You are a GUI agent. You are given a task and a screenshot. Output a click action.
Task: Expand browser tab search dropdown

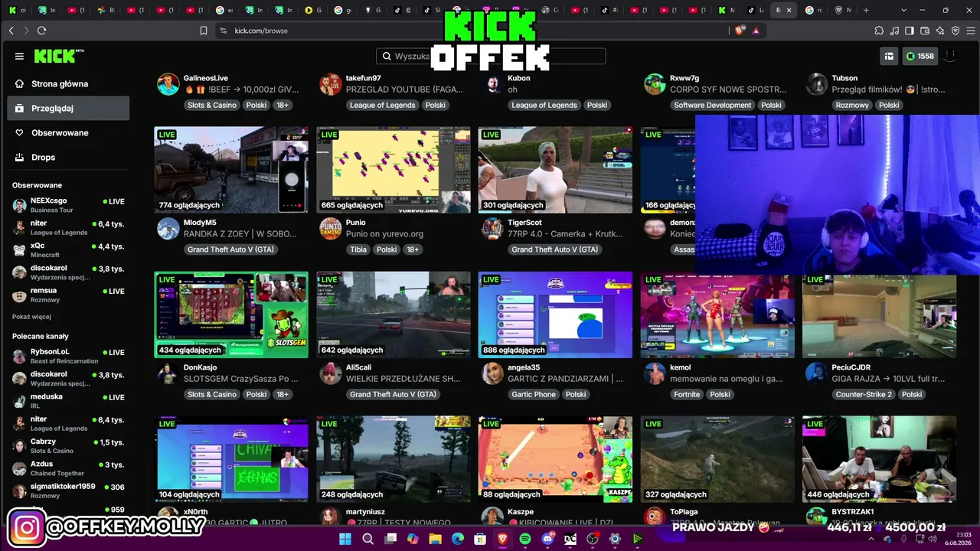pyautogui.click(x=904, y=10)
